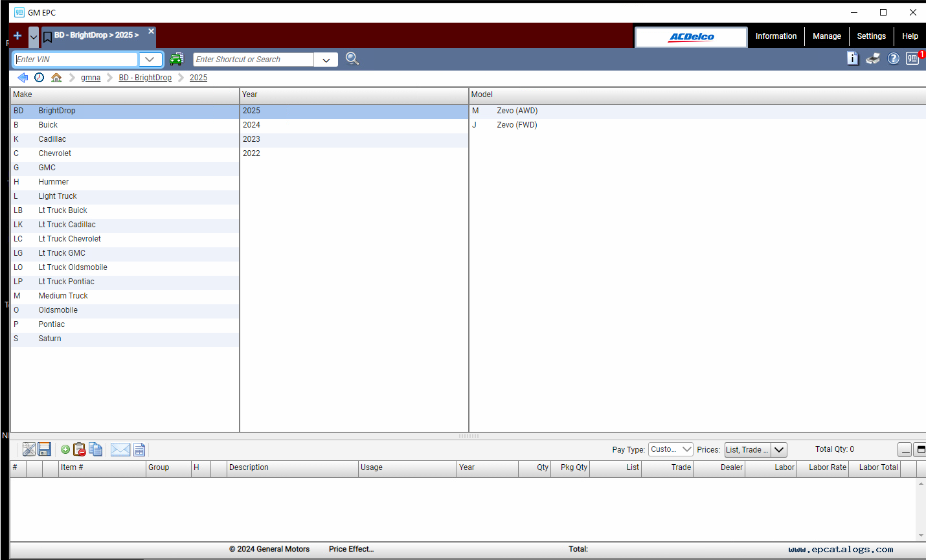
Task: Open the Manage menu
Action: point(827,36)
